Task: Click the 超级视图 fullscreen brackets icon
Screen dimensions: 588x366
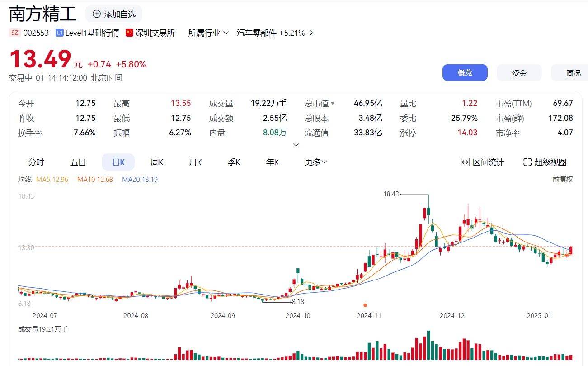Action: pos(527,162)
